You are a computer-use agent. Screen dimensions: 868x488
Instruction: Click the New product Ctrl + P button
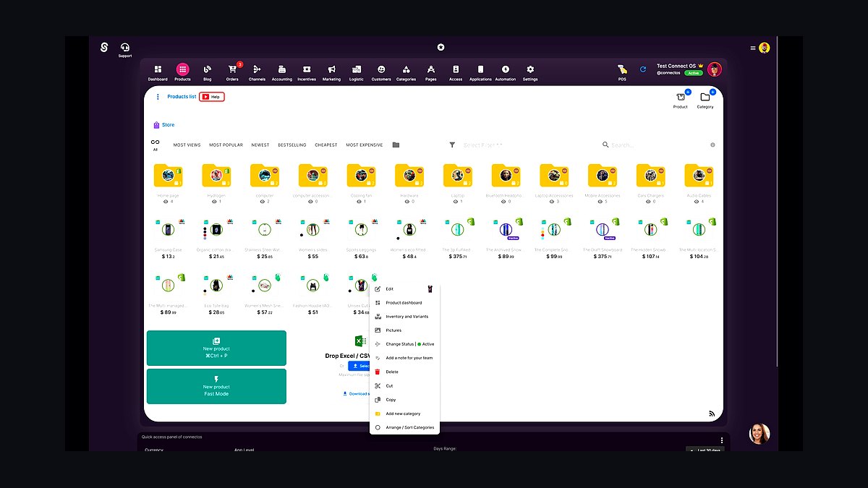coord(216,348)
